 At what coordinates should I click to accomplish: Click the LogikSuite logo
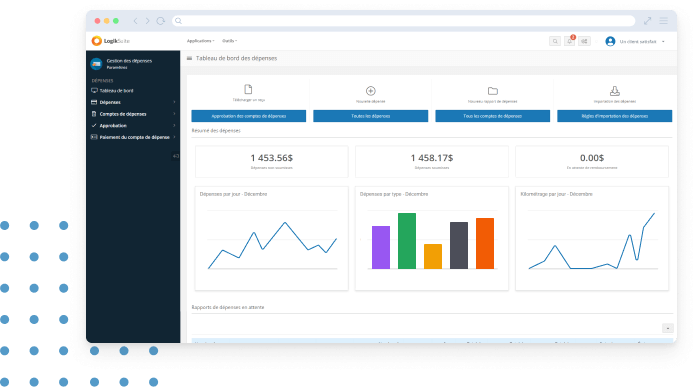tap(110, 41)
